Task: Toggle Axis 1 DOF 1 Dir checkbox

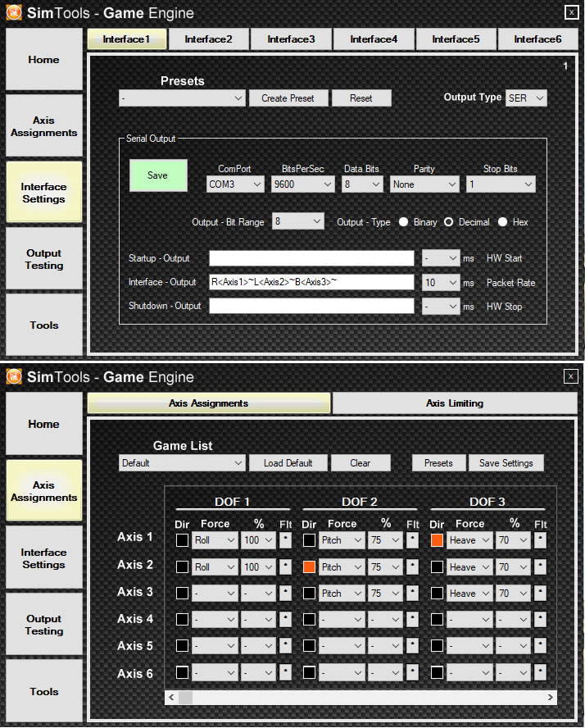Action: [x=183, y=540]
